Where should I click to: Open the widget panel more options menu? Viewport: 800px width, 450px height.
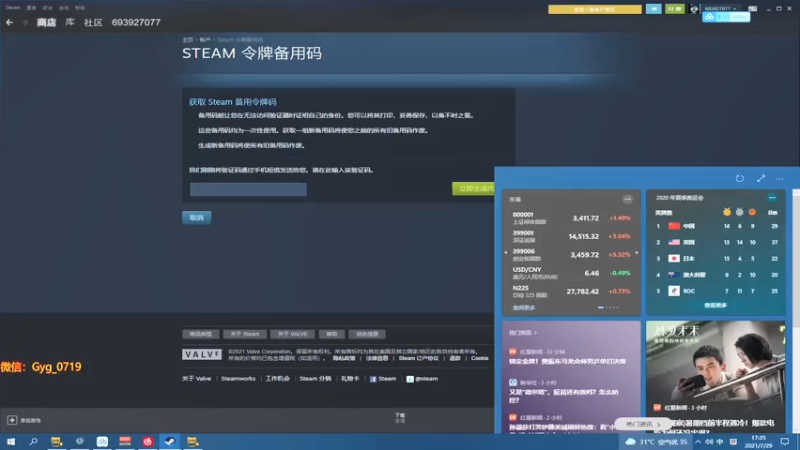[780, 179]
